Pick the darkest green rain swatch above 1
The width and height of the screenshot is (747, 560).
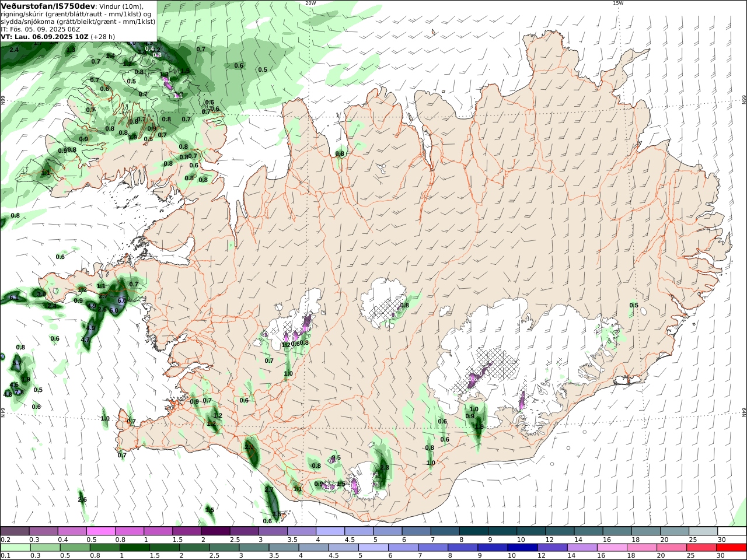134,548
